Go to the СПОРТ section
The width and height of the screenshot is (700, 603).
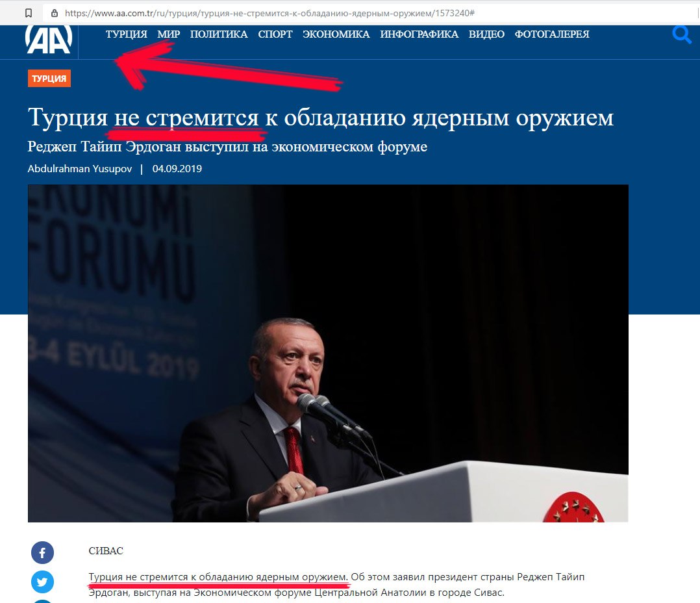(275, 34)
